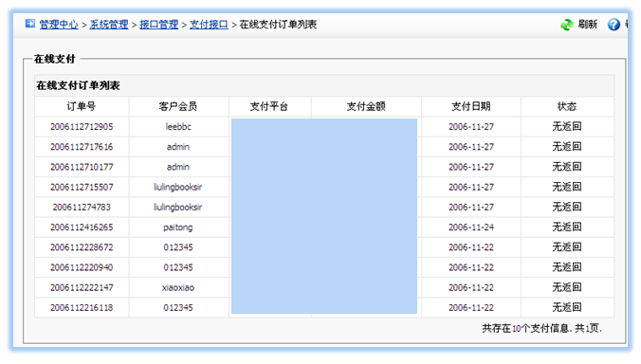Screen dimensions: 641x364
Task: Click date 2006-11-22 in xiaoxiao row
Action: (471, 287)
